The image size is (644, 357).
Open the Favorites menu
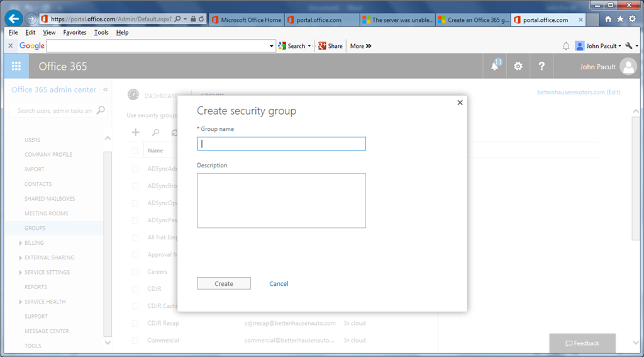[x=75, y=33]
